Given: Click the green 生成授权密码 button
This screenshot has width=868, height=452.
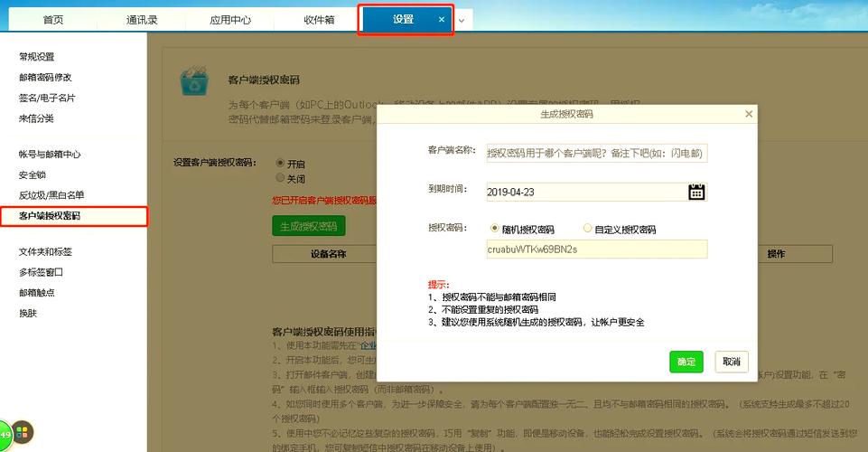Looking at the screenshot, I should click(x=308, y=226).
